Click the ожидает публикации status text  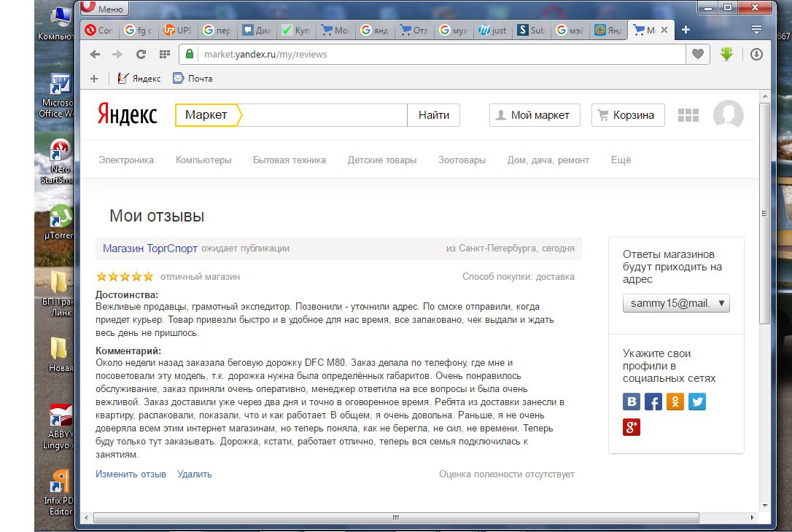coord(246,249)
